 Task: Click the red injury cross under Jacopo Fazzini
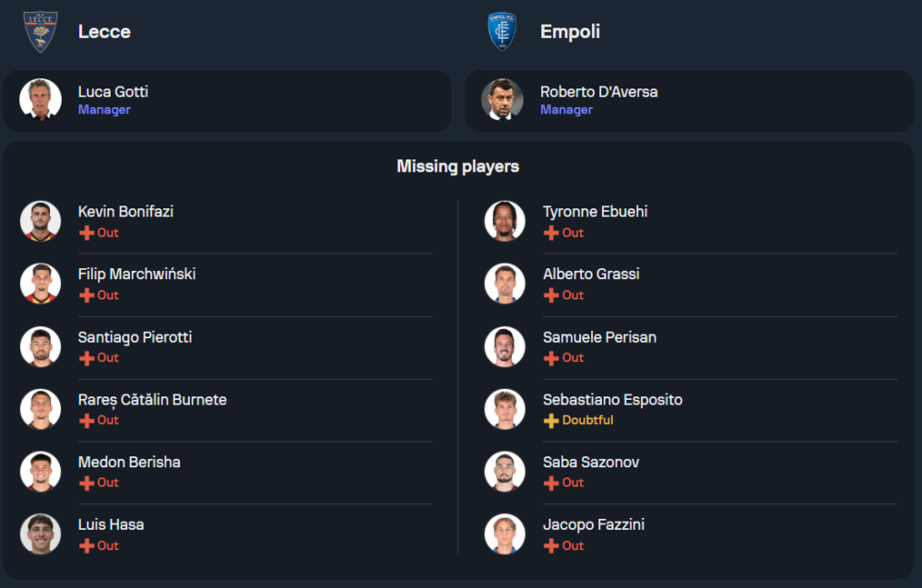coord(551,546)
